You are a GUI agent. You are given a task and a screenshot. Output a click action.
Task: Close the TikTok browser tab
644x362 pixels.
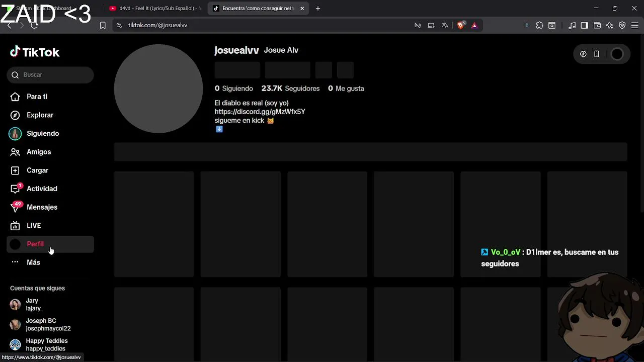pos(302,9)
